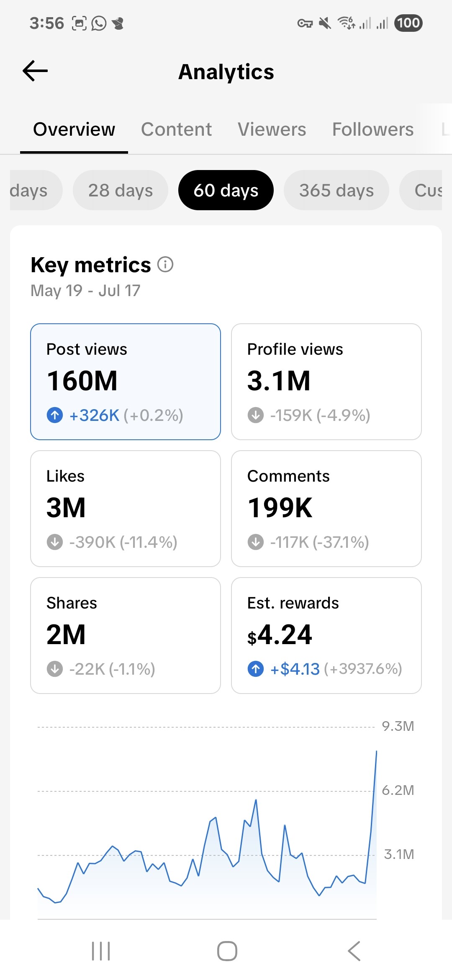Tap the back arrow in the Analytics header
Screen dimensions: 452x980
coord(35,71)
